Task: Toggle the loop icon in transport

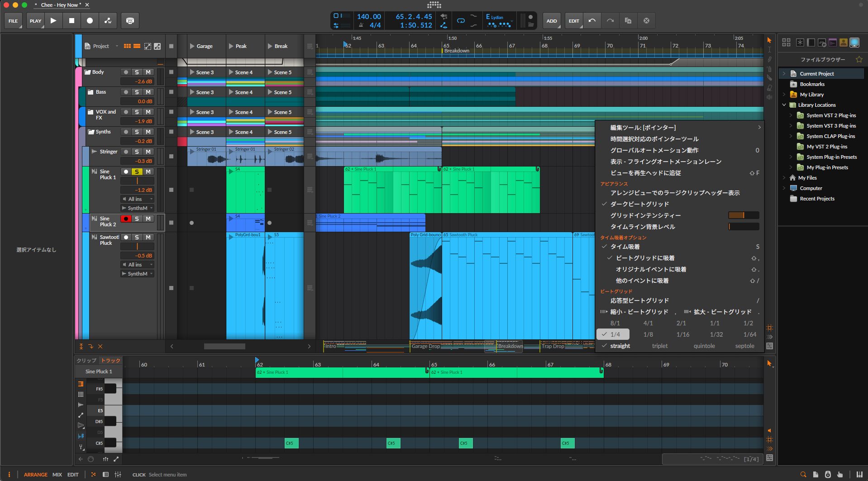Action: tap(461, 21)
